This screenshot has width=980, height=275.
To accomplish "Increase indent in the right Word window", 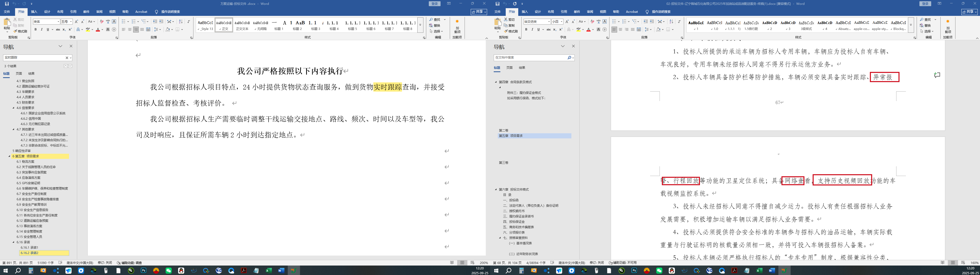I will (x=652, y=22).
